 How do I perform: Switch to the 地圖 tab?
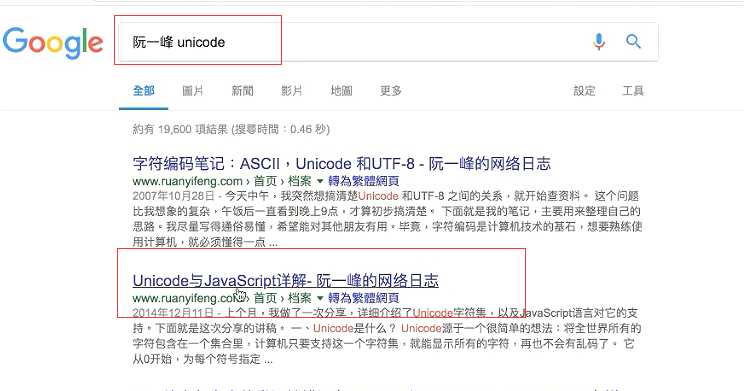pos(341,90)
